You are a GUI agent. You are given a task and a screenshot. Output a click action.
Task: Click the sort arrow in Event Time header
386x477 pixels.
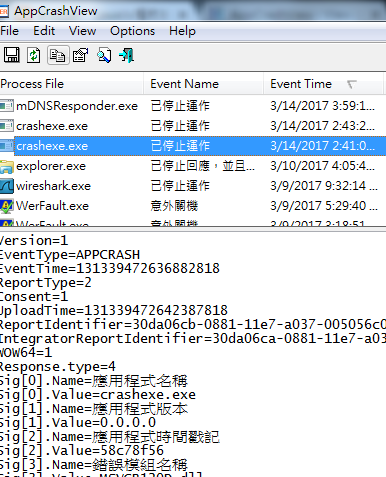pyautogui.click(x=351, y=84)
